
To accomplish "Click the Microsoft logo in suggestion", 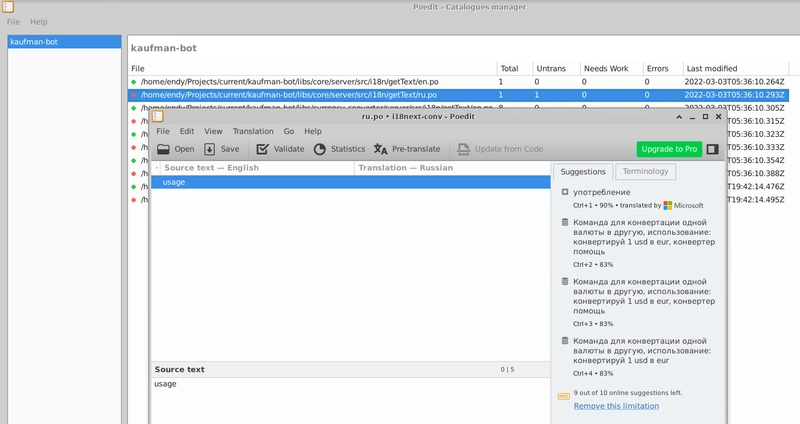I will (x=668, y=205).
